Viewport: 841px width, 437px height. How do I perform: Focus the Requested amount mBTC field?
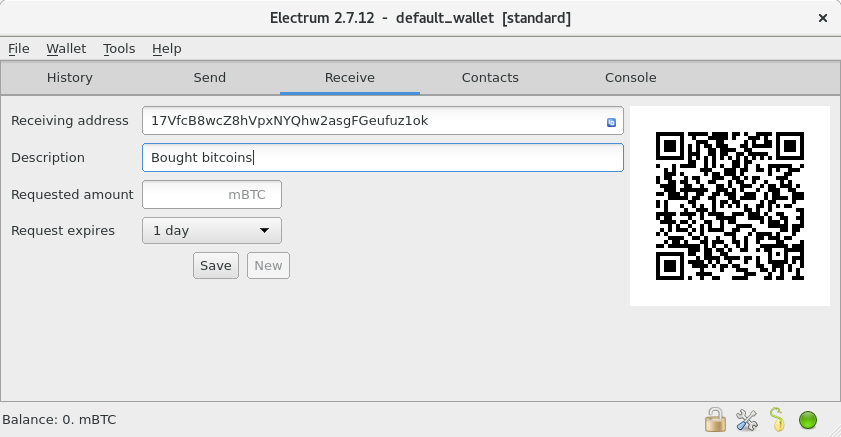click(212, 195)
